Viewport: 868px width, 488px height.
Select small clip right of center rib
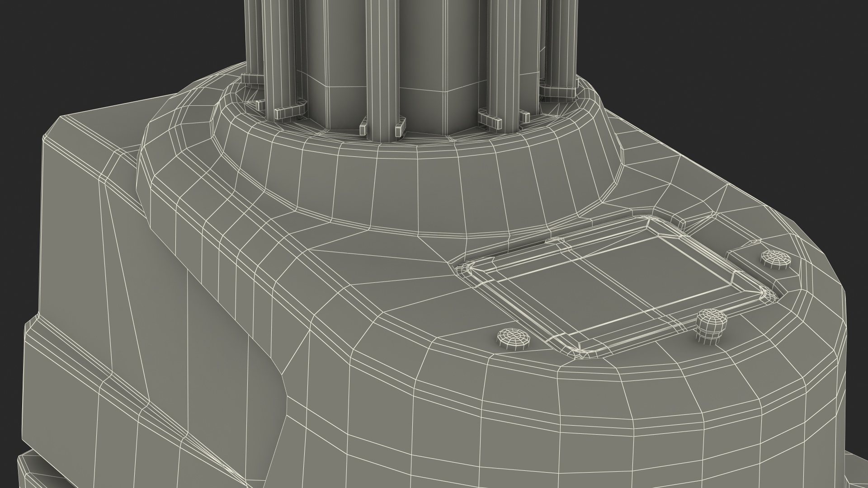399,128
